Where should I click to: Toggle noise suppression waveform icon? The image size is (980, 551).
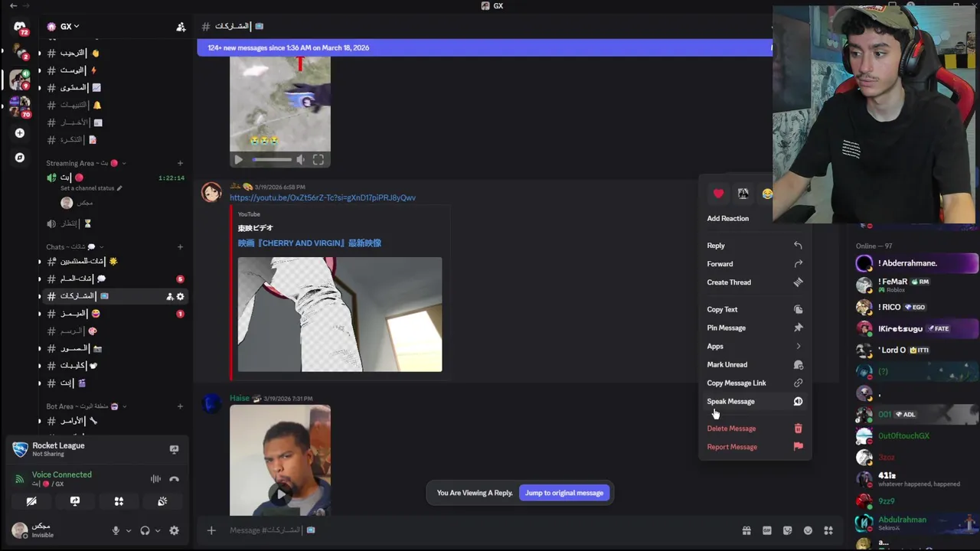coord(155,479)
